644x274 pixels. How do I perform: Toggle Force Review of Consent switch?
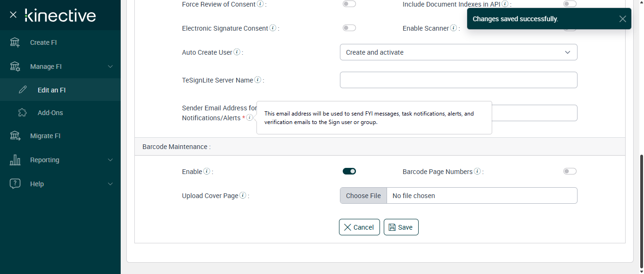point(349,4)
